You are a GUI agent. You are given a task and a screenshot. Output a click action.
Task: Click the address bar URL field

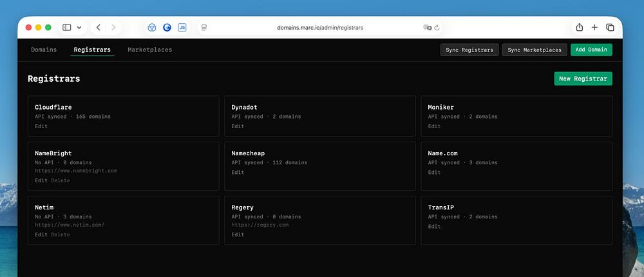pos(320,28)
